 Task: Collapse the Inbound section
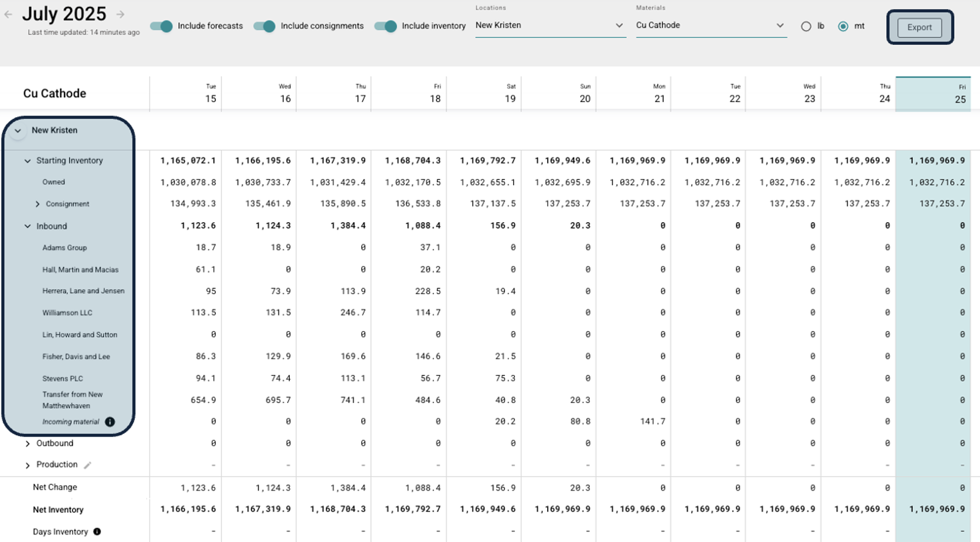click(27, 226)
